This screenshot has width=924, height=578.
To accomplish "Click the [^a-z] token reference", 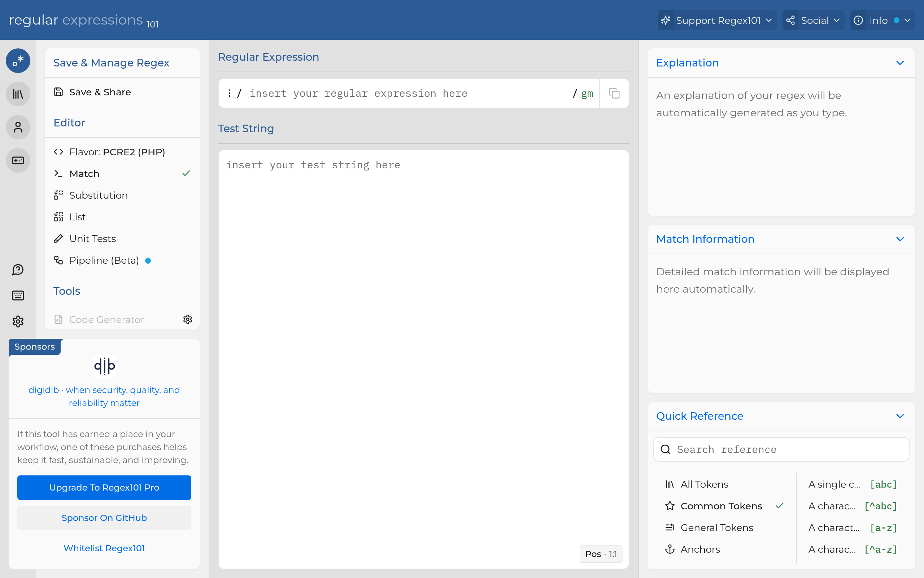I will pyautogui.click(x=853, y=549).
